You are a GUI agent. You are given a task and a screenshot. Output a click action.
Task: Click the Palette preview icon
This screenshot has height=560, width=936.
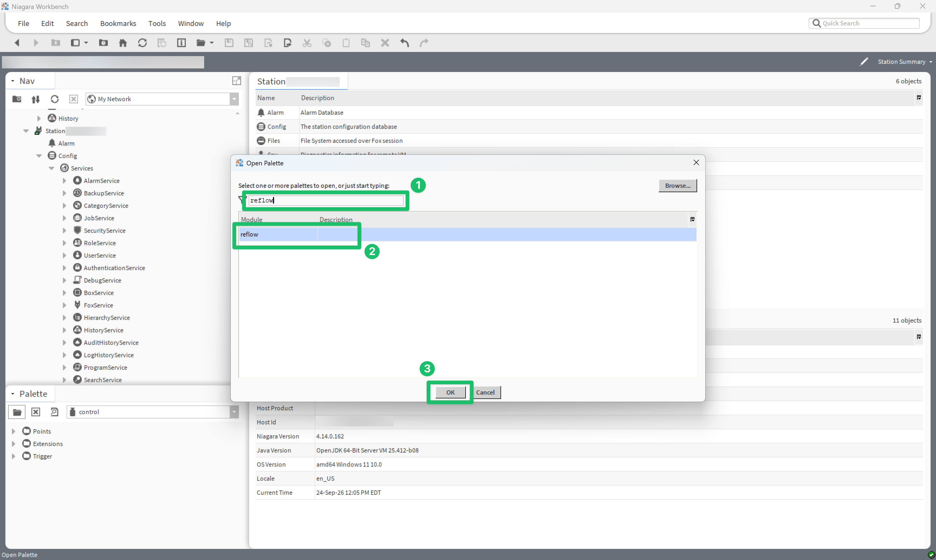click(54, 412)
